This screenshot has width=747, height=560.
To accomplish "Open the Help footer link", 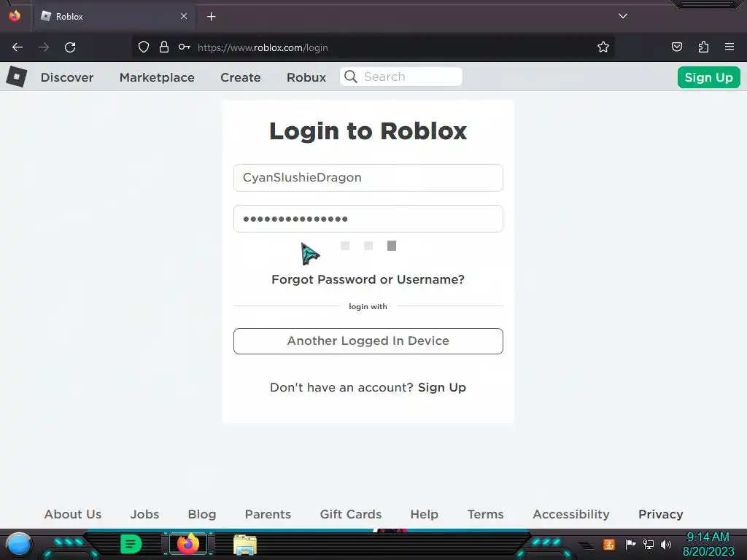I will click(x=424, y=514).
